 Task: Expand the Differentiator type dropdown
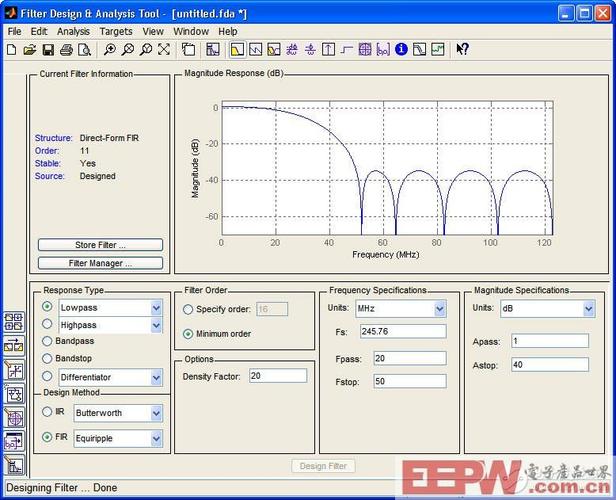156,377
